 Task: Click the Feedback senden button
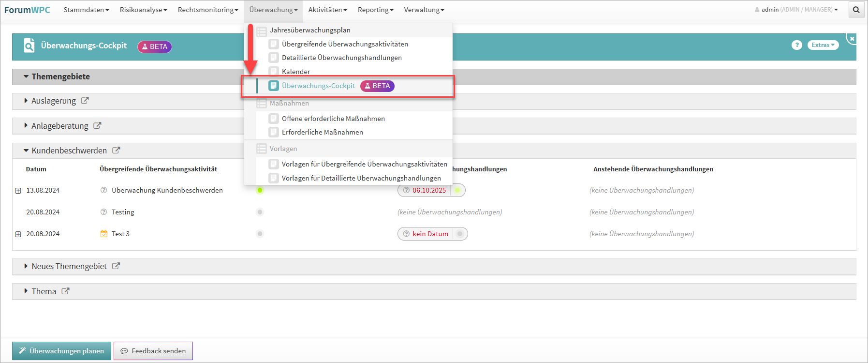tap(153, 351)
